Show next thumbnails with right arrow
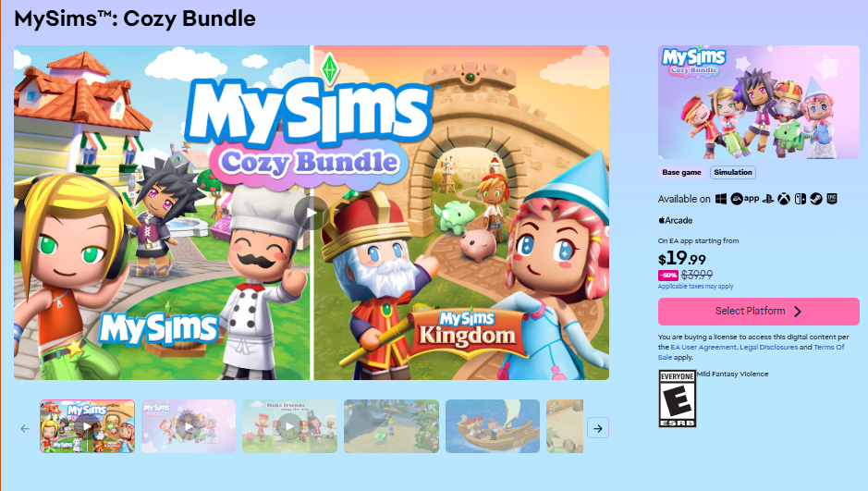Image resolution: width=868 pixels, height=491 pixels. tap(598, 428)
